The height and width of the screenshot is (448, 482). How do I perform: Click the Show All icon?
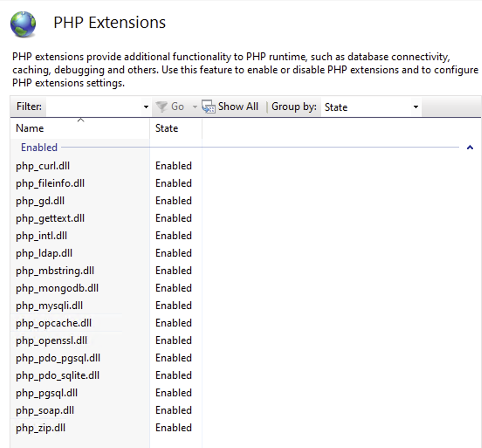point(209,106)
